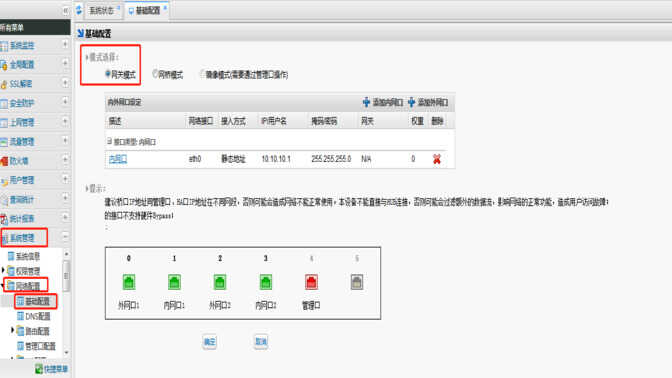Viewport: 672px width, 378px height.
Task: Collapse the 接口类型: 内网口 group
Action: coord(109,141)
